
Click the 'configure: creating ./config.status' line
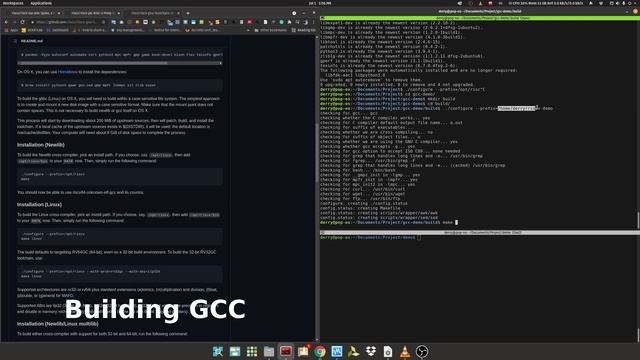click(x=363, y=203)
